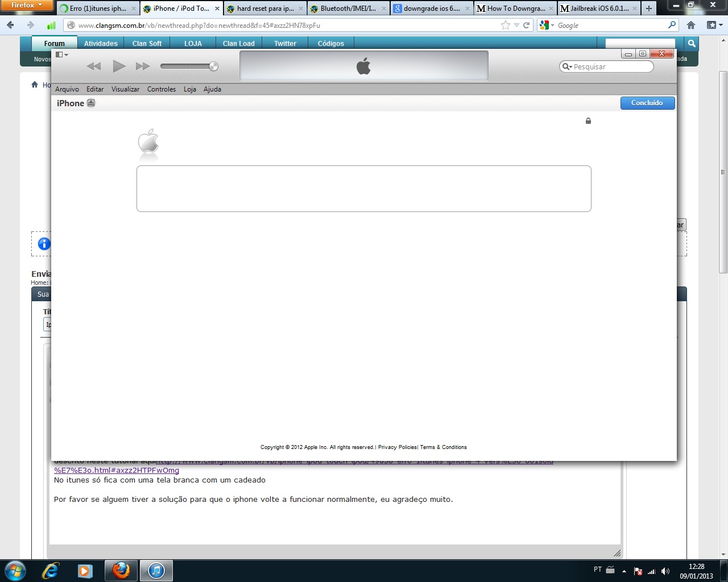Open the Firefox menu button

pyautogui.click(x=27, y=5)
